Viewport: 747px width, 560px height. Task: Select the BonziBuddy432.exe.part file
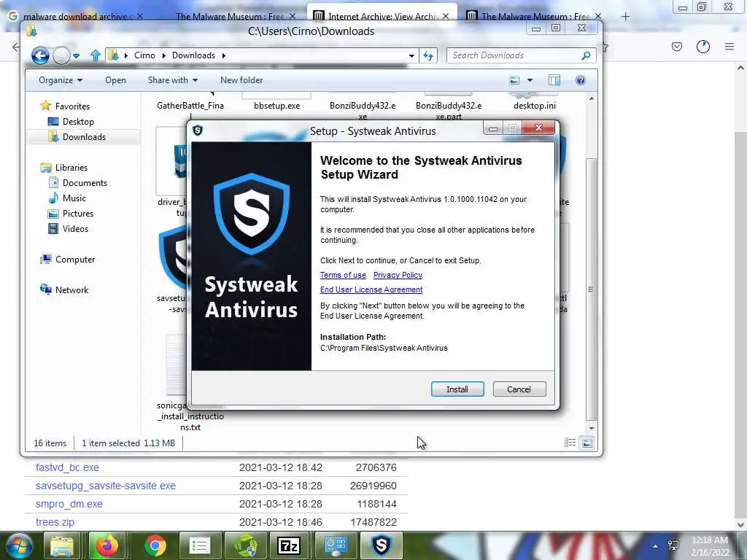point(449,110)
